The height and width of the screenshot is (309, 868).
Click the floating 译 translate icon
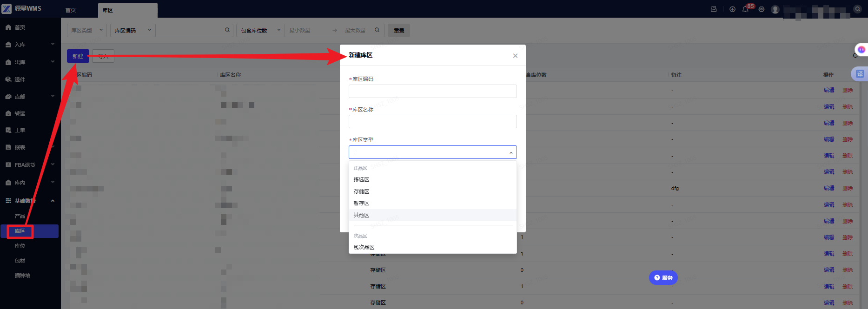860,73
